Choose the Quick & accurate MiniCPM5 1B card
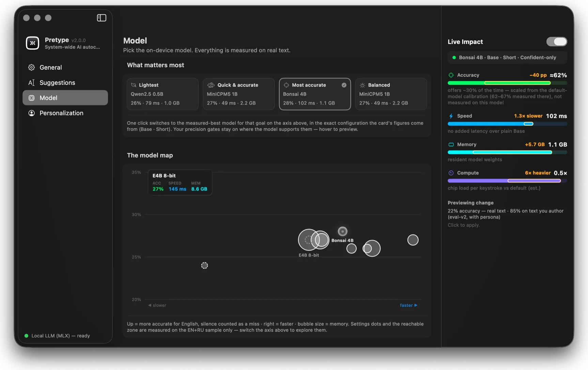Viewport: 588px width, 370px height. (239, 94)
